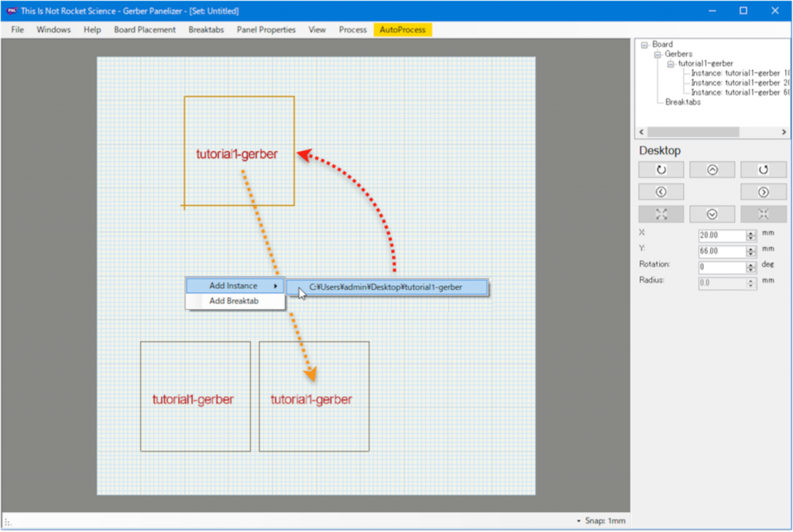Select the lower-right tutorial1-gerber board outline
793x532 pixels.
pyautogui.click(x=314, y=396)
